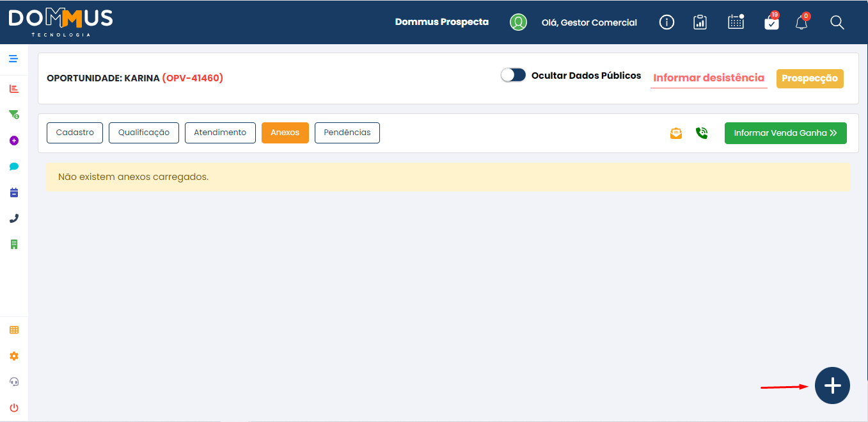Switch to the Qualificação tab
This screenshot has height=422, width=868.
point(144,133)
